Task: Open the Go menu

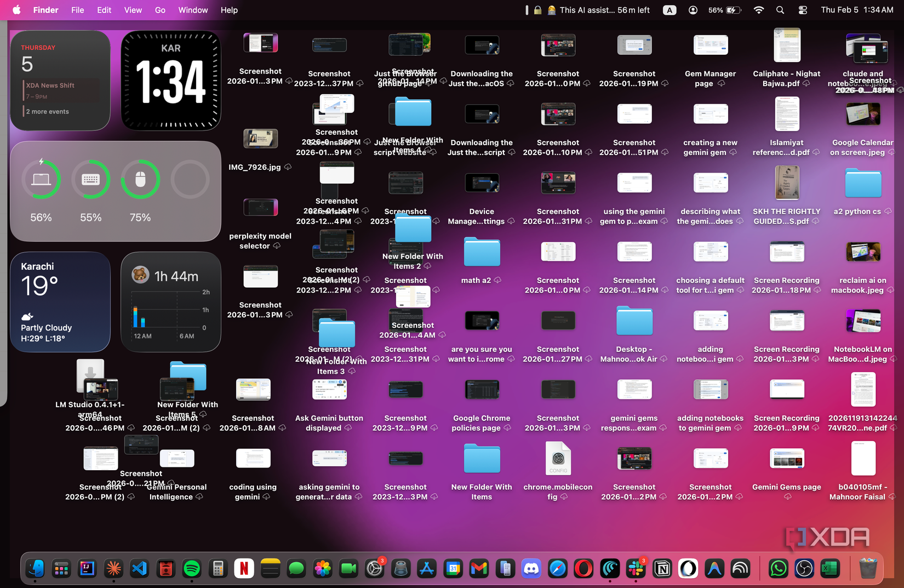Action: coord(160,10)
